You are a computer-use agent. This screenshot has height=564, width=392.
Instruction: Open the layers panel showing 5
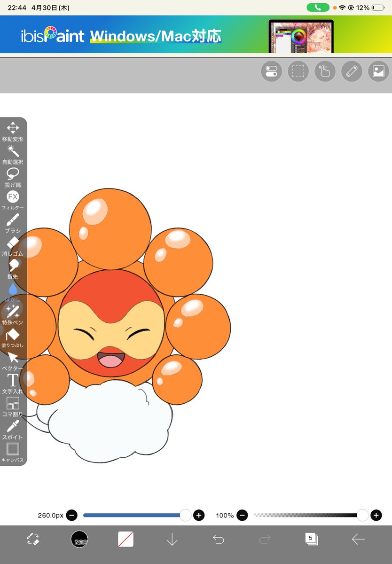(x=311, y=539)
